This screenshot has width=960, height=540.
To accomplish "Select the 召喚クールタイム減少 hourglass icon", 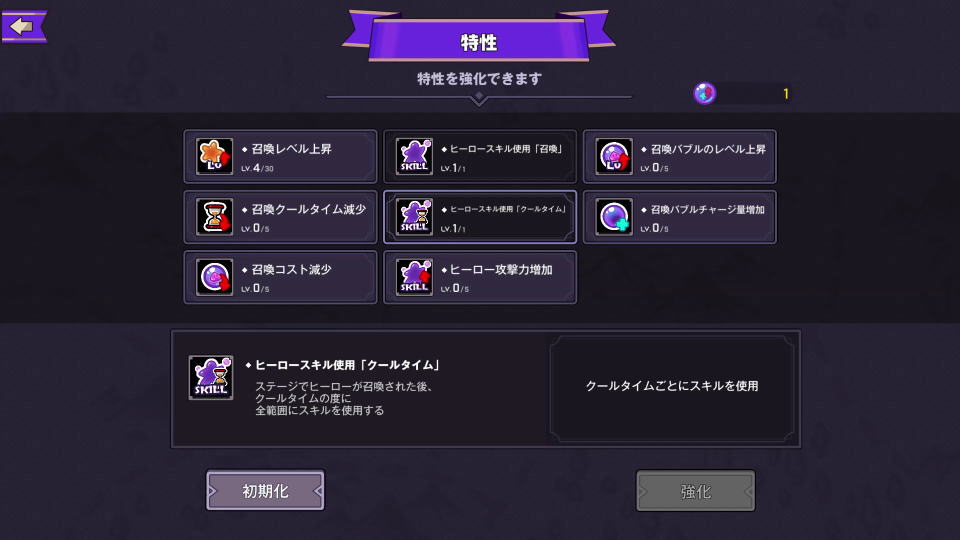I will (x=214, y=217).
